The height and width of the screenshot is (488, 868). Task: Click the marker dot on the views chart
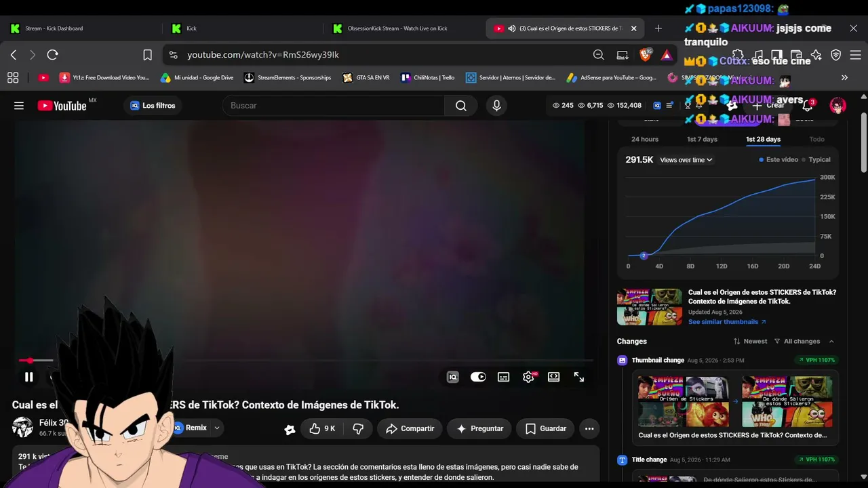pyautogui.click(x=644, y=256)
